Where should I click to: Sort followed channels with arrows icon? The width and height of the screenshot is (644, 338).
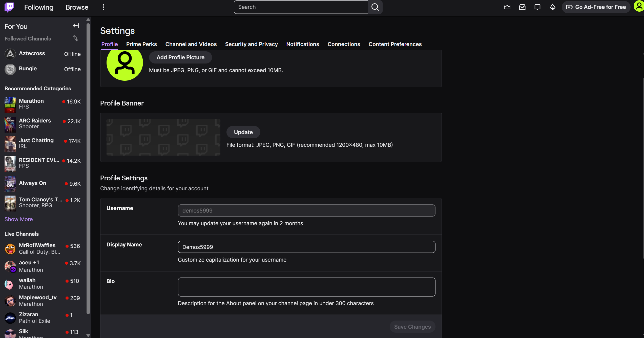click(75, 38)
